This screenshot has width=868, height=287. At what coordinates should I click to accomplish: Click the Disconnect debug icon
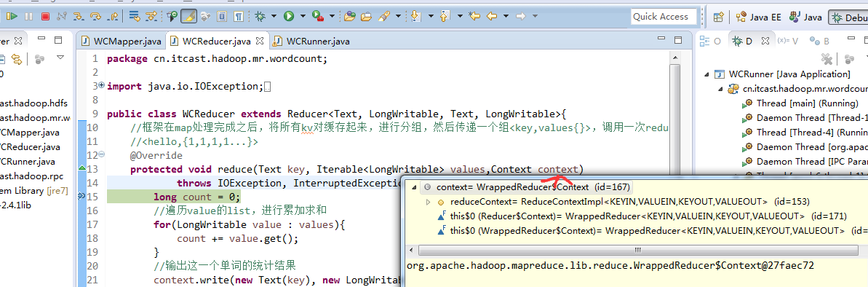[62, 17]
